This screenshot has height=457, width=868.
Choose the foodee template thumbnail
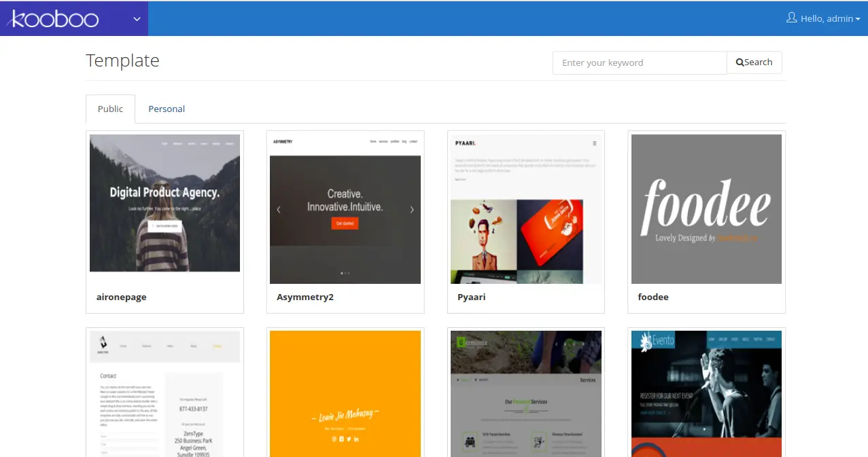pos(706,209)
